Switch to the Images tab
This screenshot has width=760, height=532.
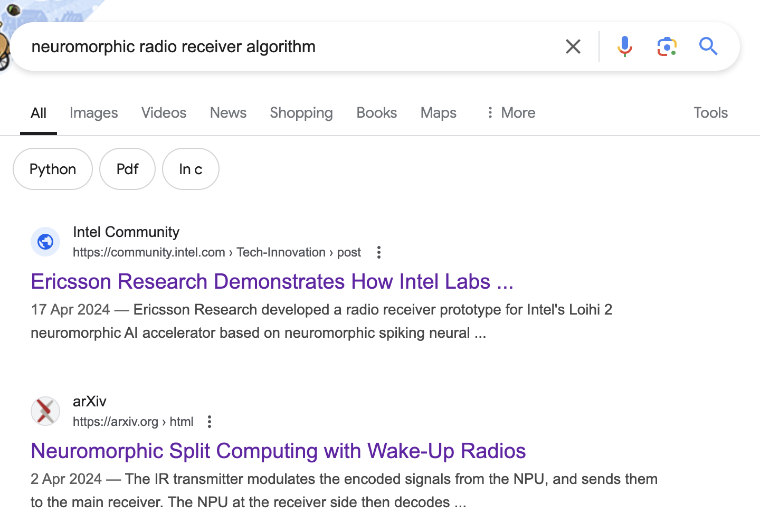point(93,112)
